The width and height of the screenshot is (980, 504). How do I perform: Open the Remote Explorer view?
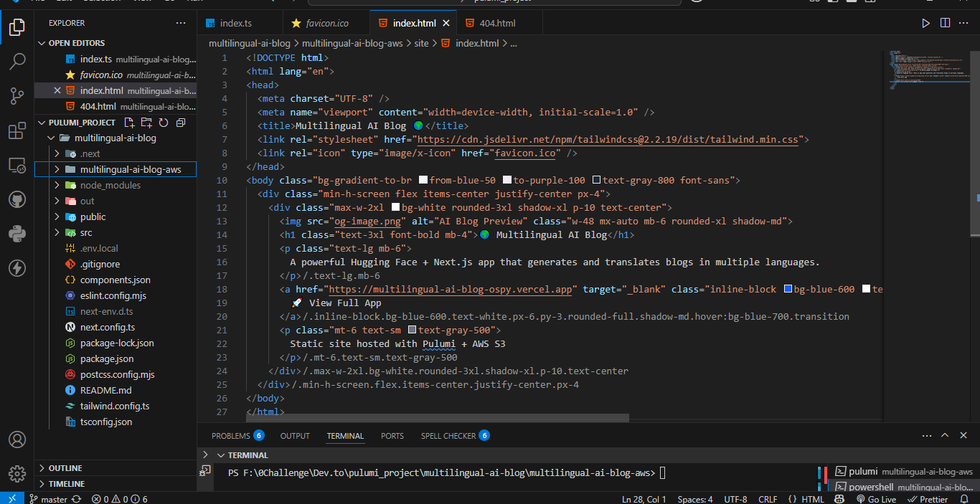coord(17,165)
